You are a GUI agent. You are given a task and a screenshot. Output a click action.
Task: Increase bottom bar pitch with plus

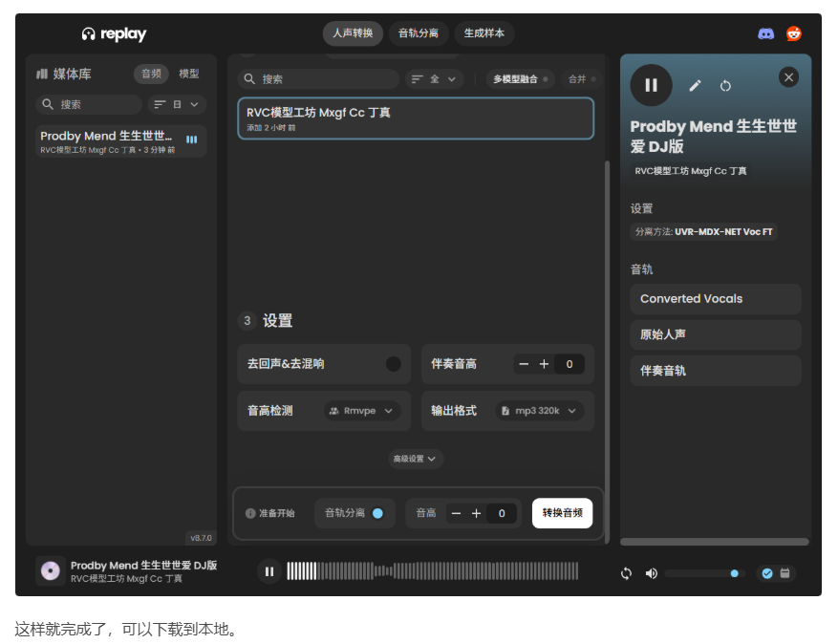(x=476, y=513)
